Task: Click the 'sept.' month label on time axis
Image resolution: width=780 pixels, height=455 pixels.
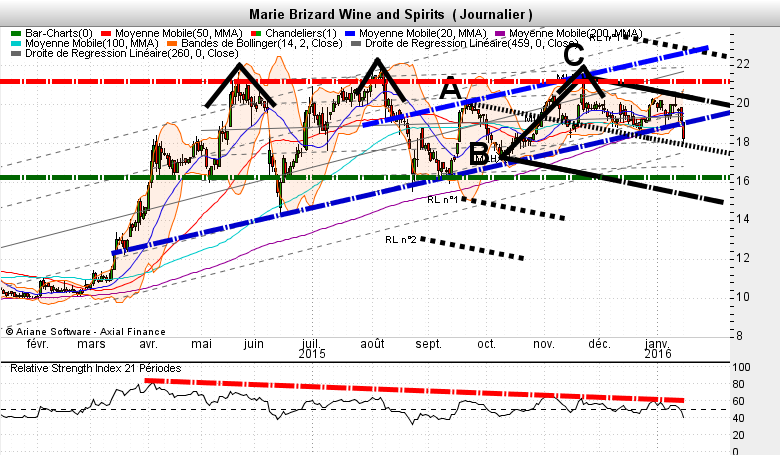Action: click(x=428, y=344)
